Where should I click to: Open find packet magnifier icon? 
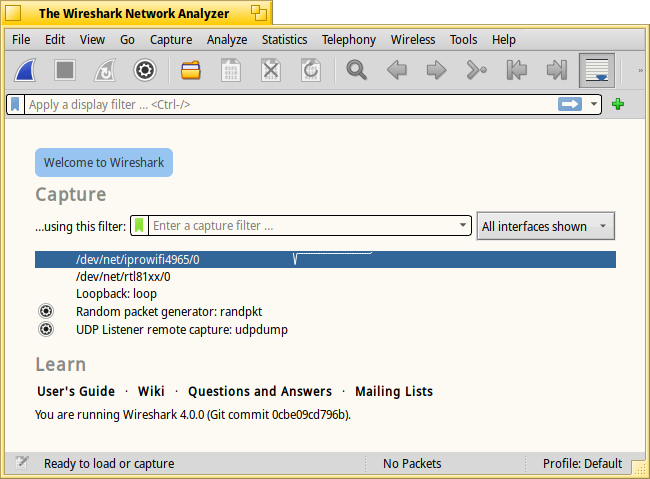click(357, 70)
